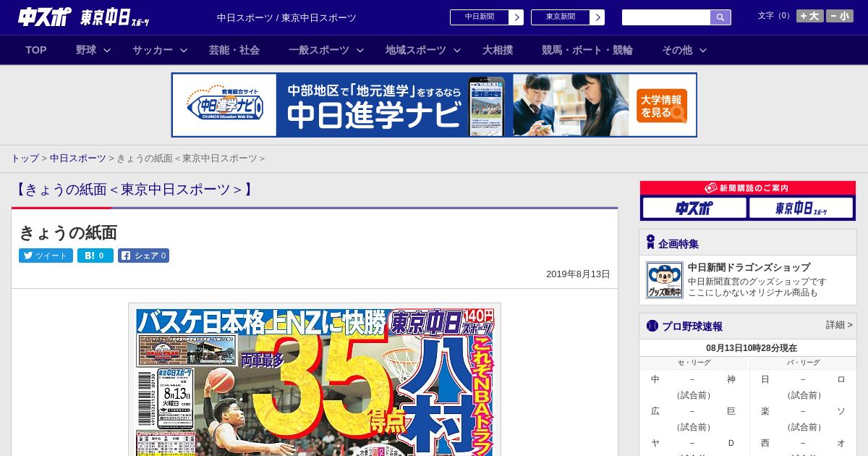
Task: Click 大学情報を見る button in banner
Action: click(662, 106)
